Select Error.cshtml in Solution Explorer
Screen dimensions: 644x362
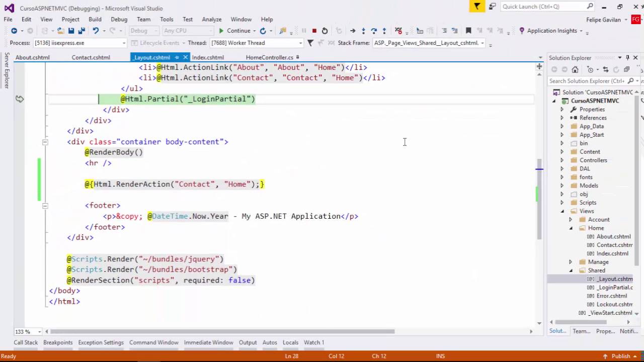click(x=611, y=296)
